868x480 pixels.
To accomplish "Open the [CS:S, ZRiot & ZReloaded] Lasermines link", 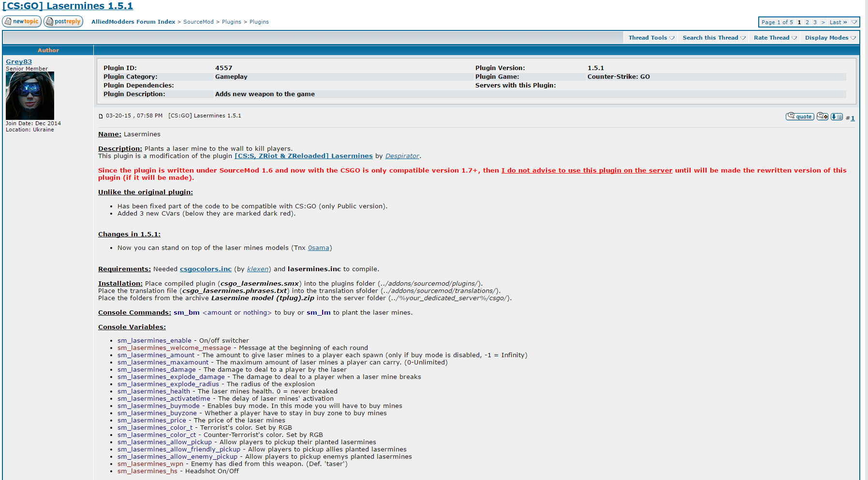I will coord(304,156).
